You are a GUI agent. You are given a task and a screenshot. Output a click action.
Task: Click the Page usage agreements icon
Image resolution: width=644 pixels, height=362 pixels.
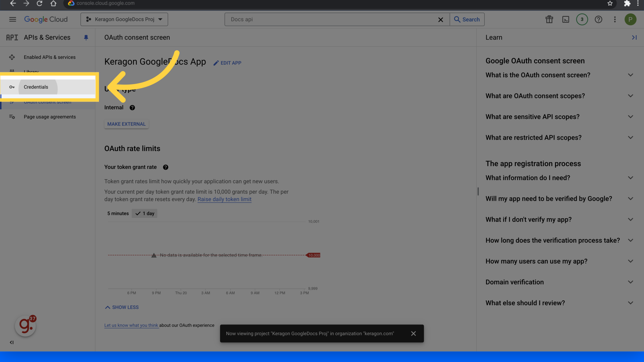[12, 117]
